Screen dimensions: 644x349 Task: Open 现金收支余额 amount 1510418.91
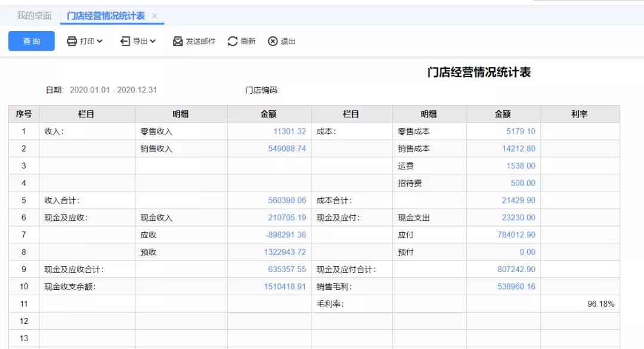[x=285, y=287]
